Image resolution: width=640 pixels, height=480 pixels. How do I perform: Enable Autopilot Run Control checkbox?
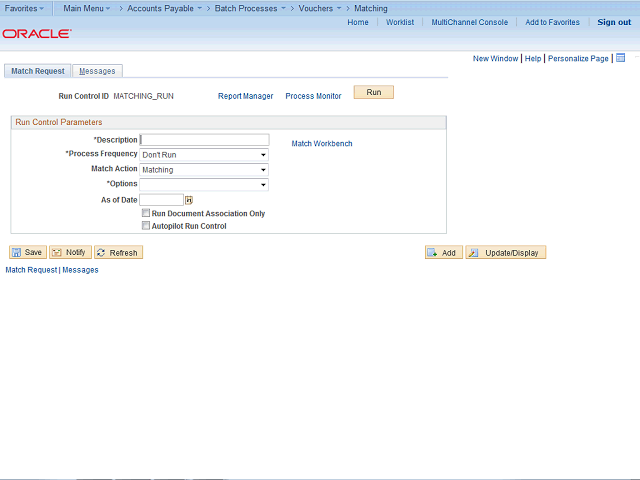tap(146, 225)
